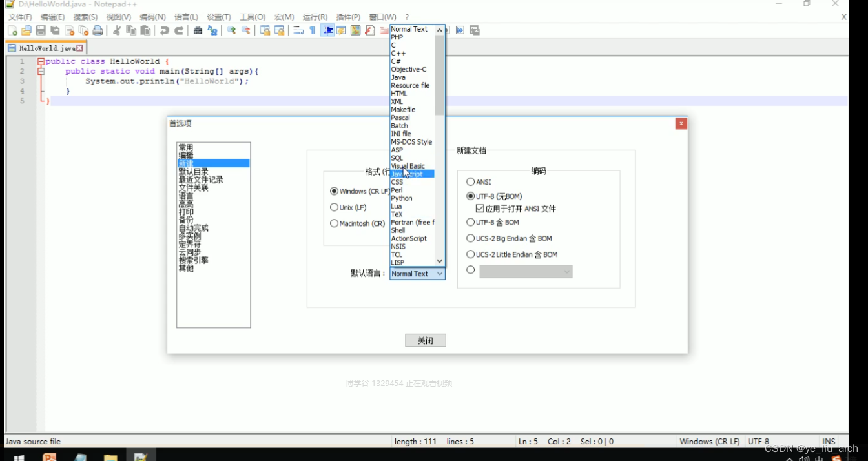The height and width of the screenshot is (461, 868).
Task: Open the 默认语言 Normal Text combo box
Action: pyautogui.click(x=417, y=274)
